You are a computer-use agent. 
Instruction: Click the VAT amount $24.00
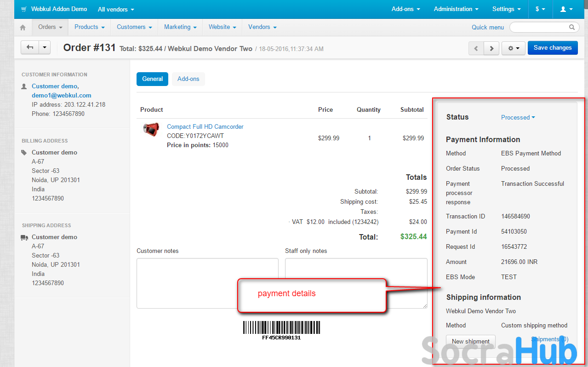(x=418, y=222)
